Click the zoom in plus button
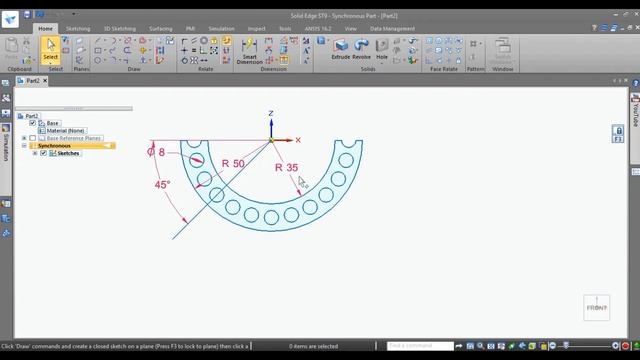 tap(616, 346)
